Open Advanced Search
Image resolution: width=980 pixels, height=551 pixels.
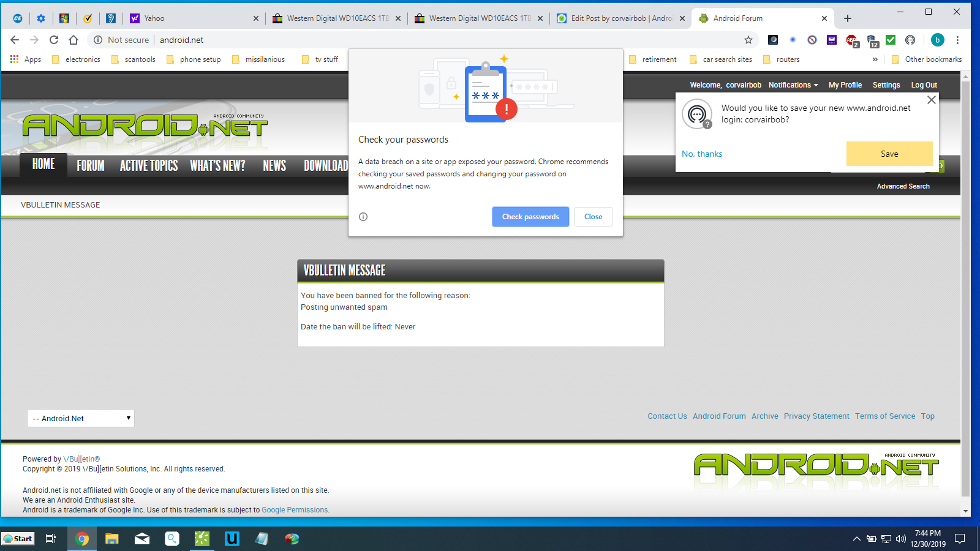click(903, 186)
